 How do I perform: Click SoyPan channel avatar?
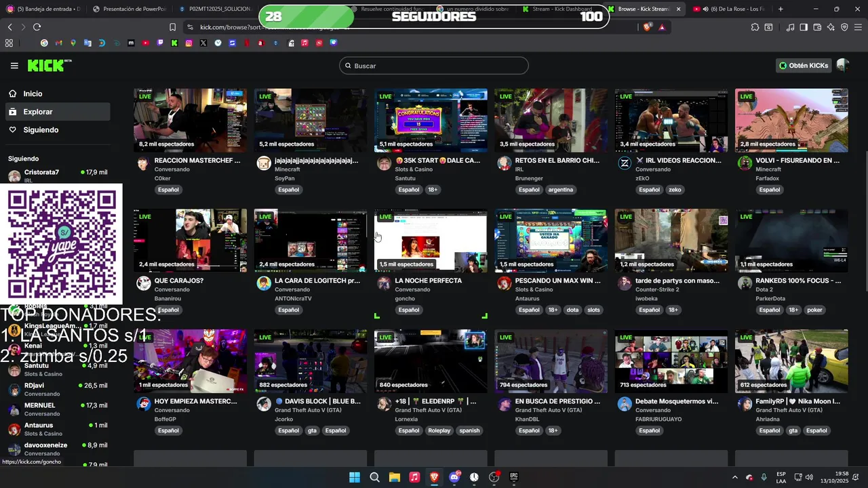click(264, 163)
